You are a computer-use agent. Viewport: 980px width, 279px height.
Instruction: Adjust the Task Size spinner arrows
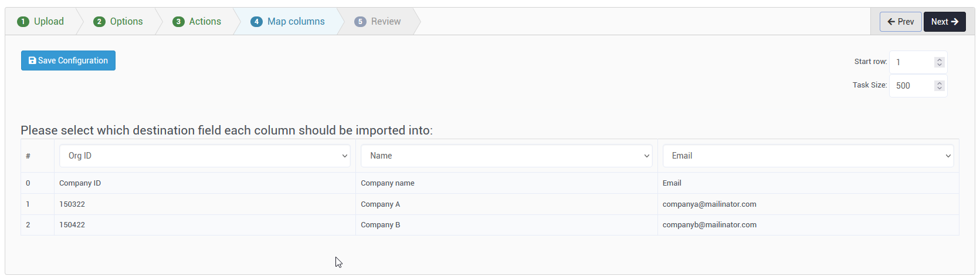click(940, 86)
